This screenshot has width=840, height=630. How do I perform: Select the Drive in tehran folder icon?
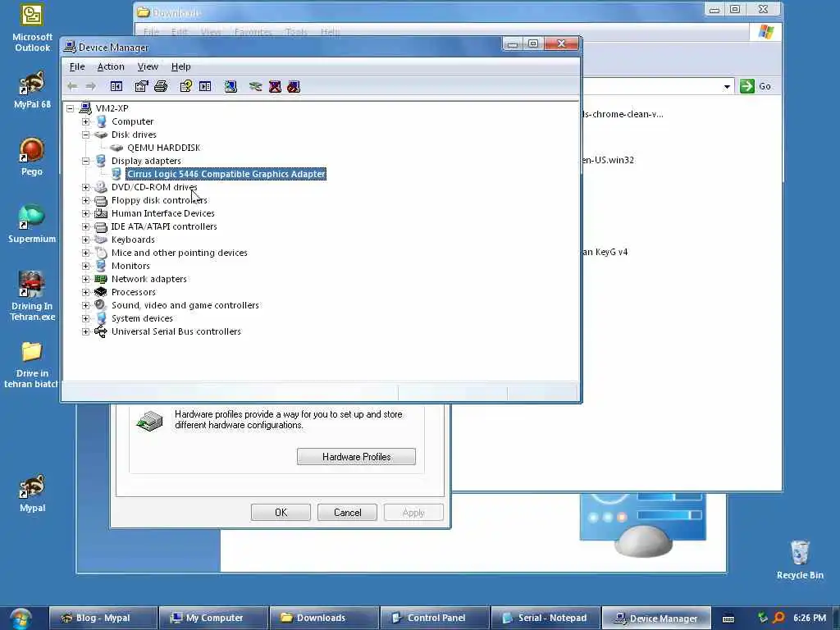click(32, 365)
